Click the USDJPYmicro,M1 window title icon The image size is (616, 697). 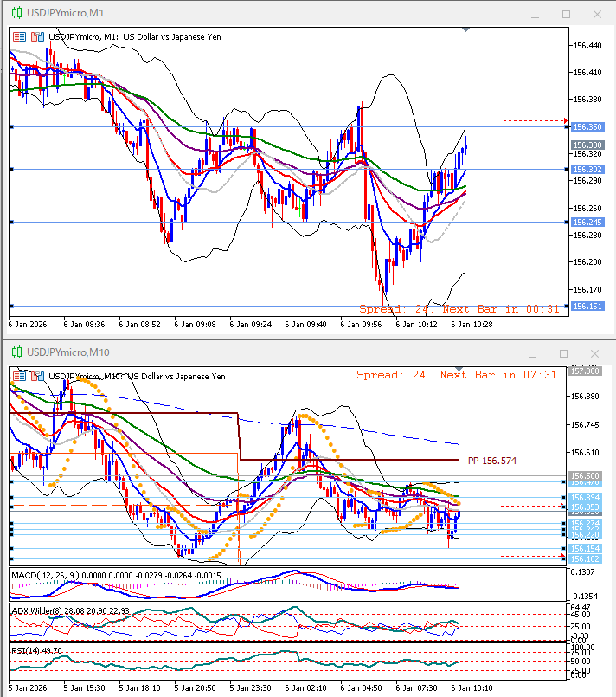[x=16, y=14]
